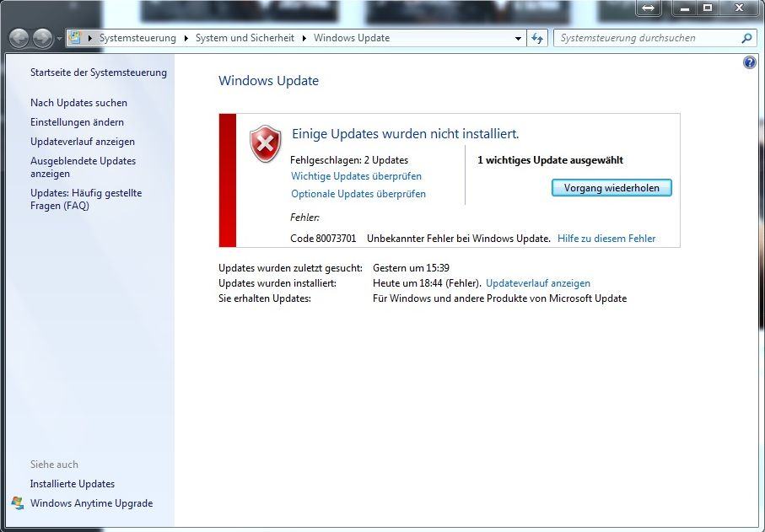Expand arrow before Systemsteuerung breadcrumb

click(89, 38)
